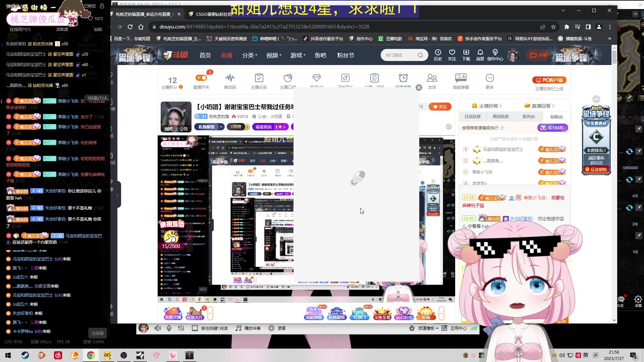Open the 斗鱼至尊 crown icon
The width and height of the screenshot is (644, 362).
point(382,313)
